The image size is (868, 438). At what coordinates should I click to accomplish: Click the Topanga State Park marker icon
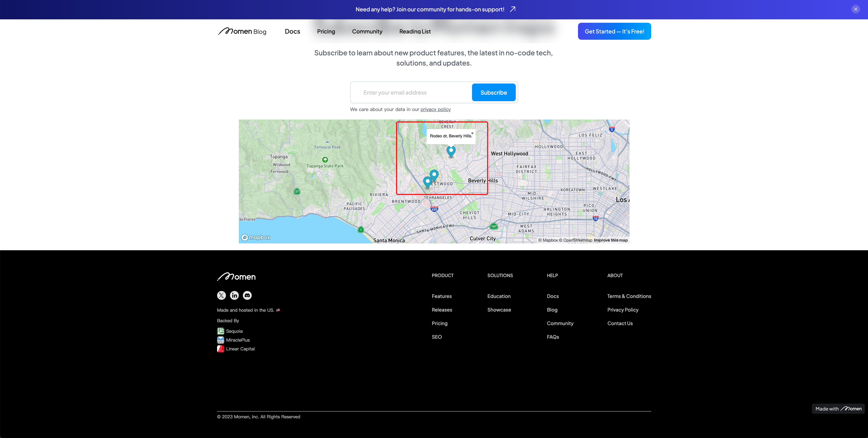coord(325,159)
